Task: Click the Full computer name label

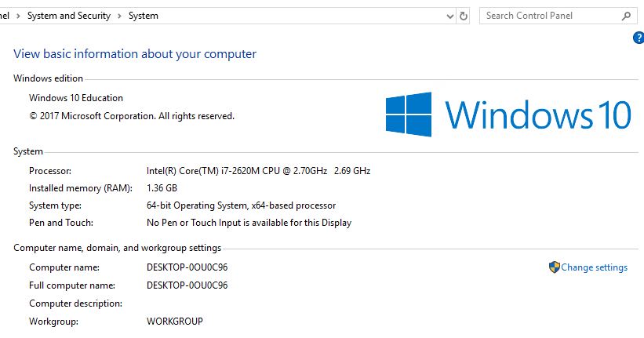Action: pyautogui.click(x=72, y=285)
